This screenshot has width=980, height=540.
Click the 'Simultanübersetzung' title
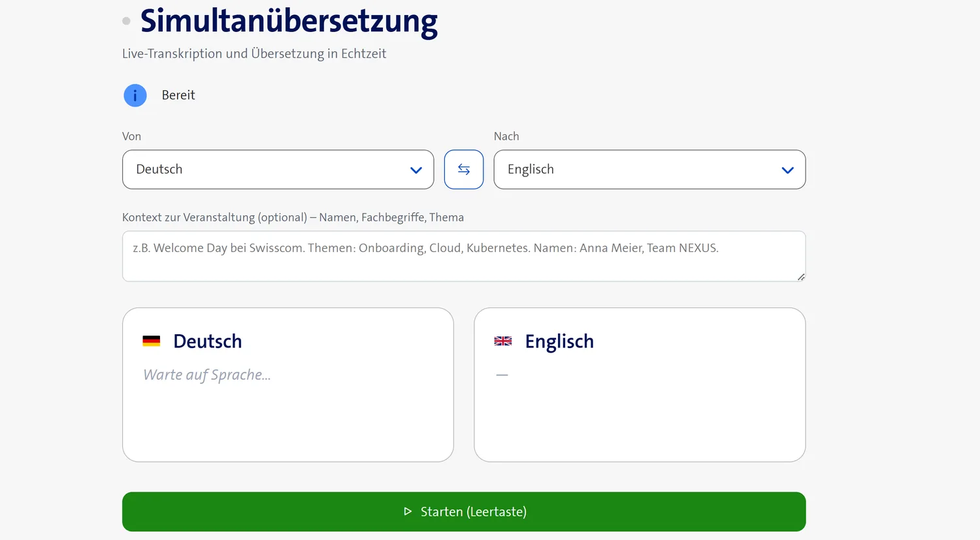(289, 21)
